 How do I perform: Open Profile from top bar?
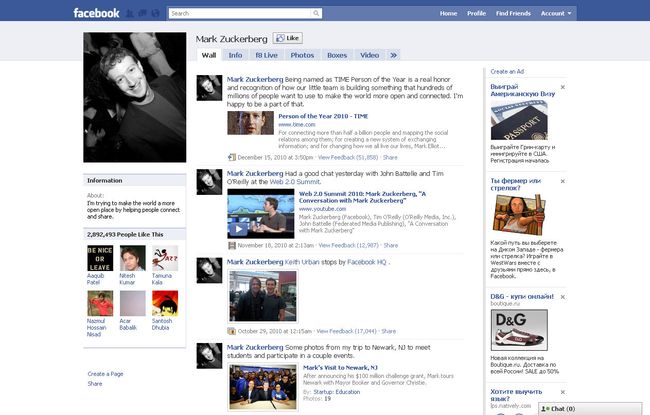[476, 13]
